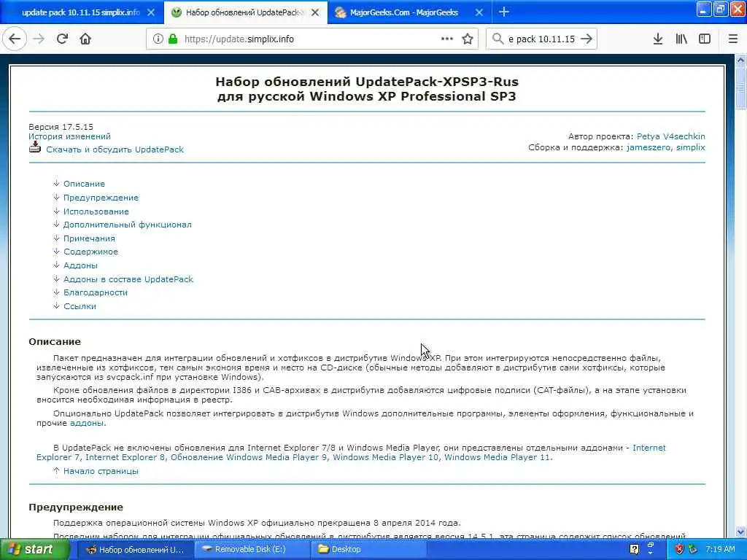
Task: Jump to Благодарности section
Action: (96, 293)
